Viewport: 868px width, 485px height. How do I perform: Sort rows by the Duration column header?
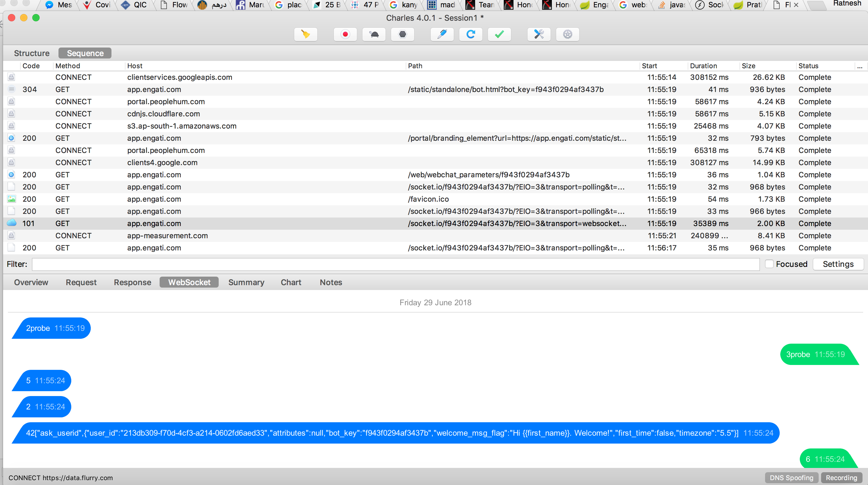pyautogui.click(x=703, y=66)
